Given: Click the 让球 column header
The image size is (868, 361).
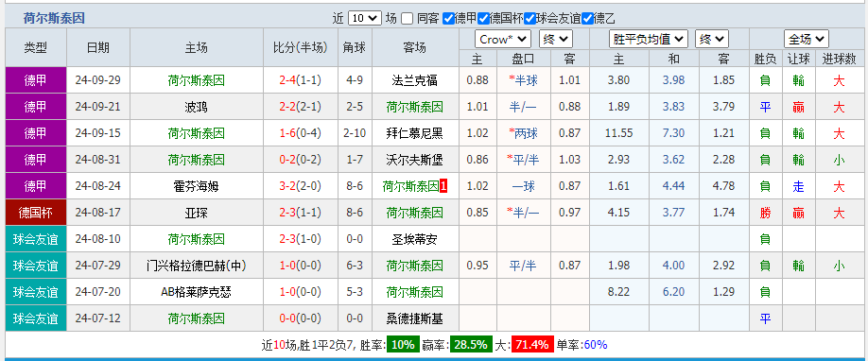Looking at the screenshot, I should (x=798, y=59).
